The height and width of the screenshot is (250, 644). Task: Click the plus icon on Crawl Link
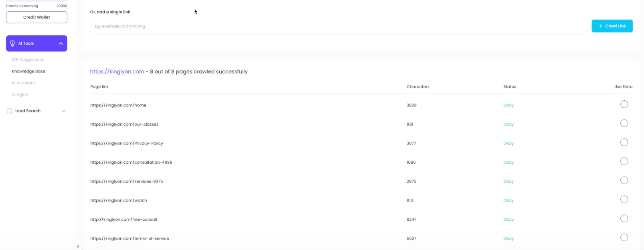click(x=601, y=26)
